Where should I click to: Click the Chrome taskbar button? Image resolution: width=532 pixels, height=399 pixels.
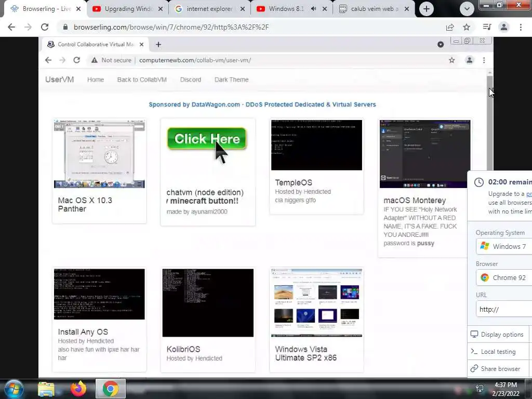click(111, 389)
